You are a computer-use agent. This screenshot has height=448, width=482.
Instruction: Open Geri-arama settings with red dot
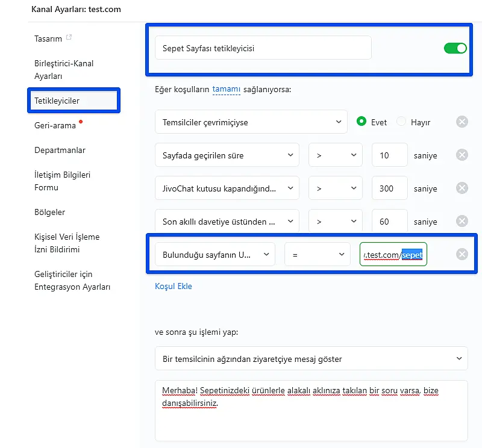(55, 125)
